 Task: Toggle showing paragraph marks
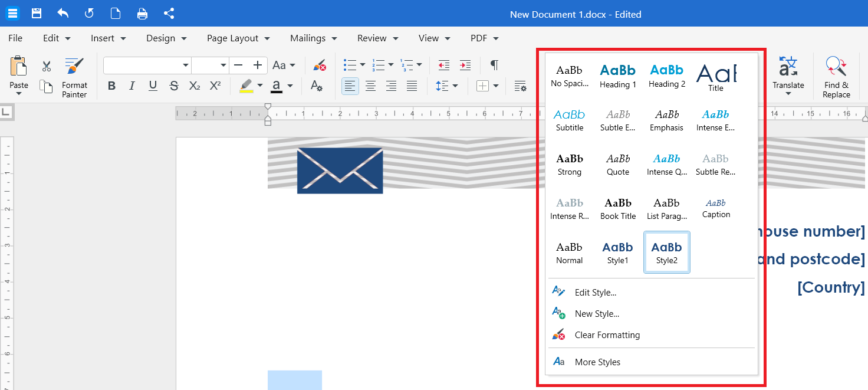click(494, 65)
